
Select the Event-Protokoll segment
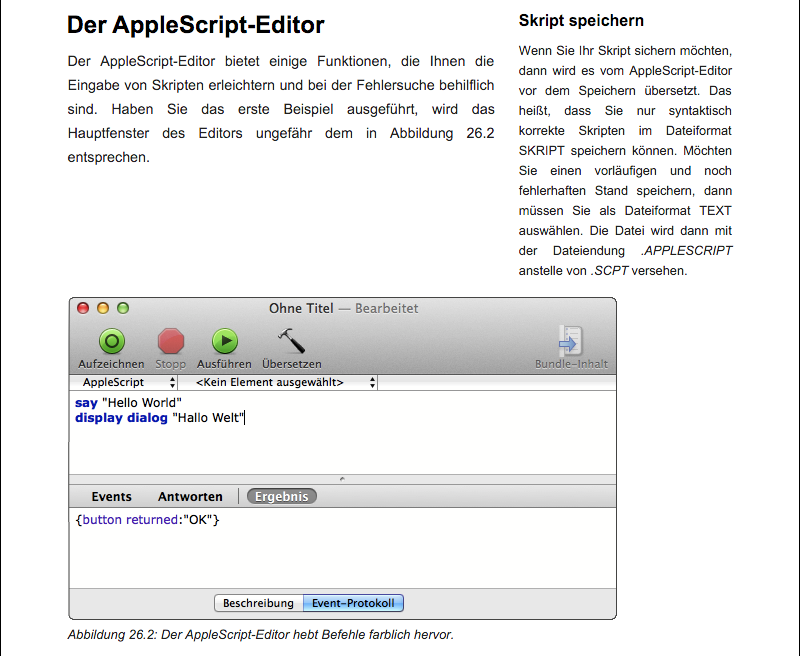pyautogui.click(x=353, y=603)
